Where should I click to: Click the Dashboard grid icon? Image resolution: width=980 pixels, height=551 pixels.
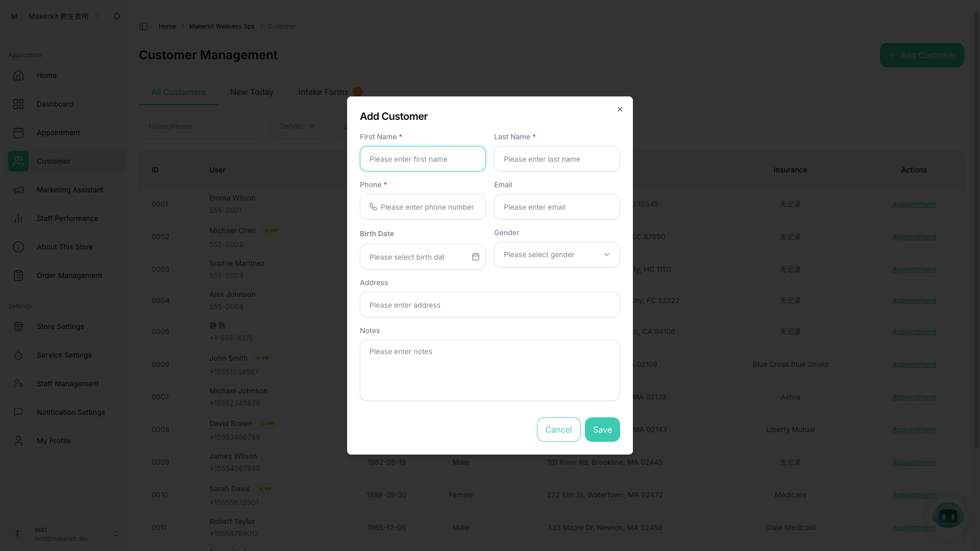tap(18, 104)
